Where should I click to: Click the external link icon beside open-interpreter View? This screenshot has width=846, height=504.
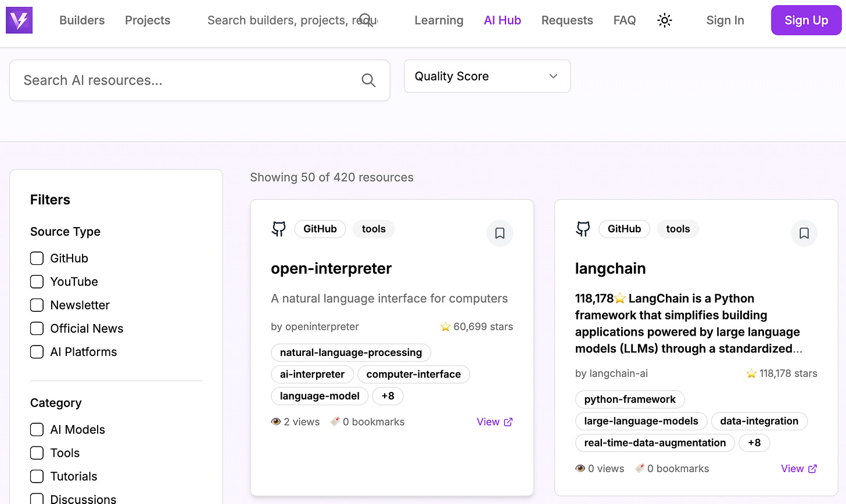508,422
